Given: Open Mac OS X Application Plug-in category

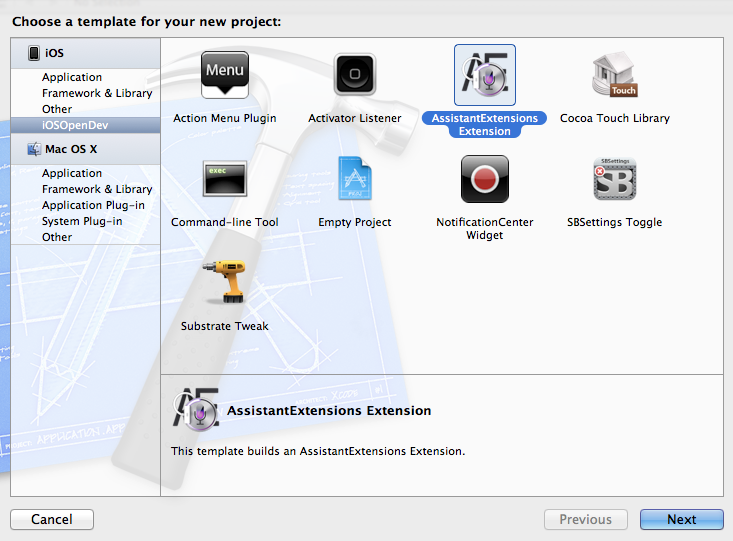Looking at the screenshot, I should click(x=93, y=205).
